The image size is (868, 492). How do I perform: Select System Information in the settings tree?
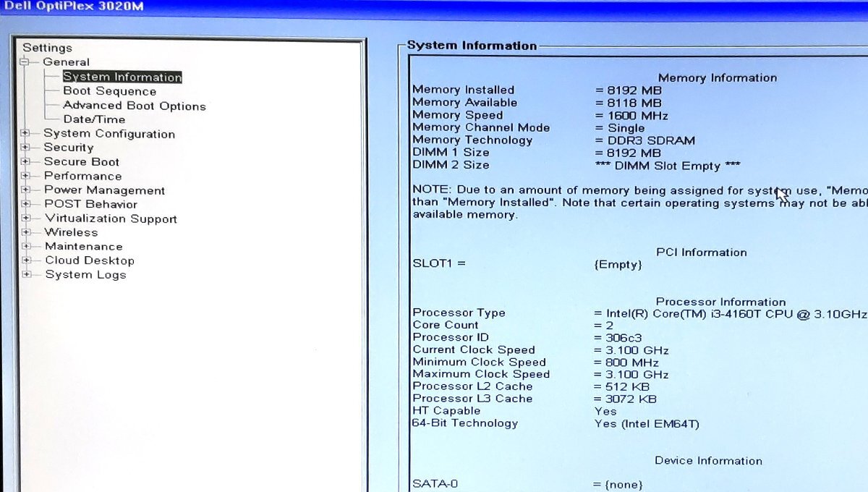pos(122,77)
